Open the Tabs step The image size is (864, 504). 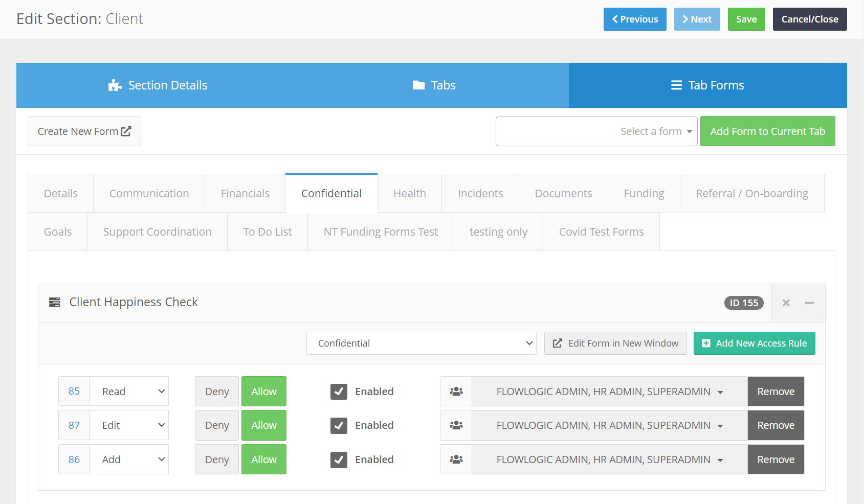point(434,85)
